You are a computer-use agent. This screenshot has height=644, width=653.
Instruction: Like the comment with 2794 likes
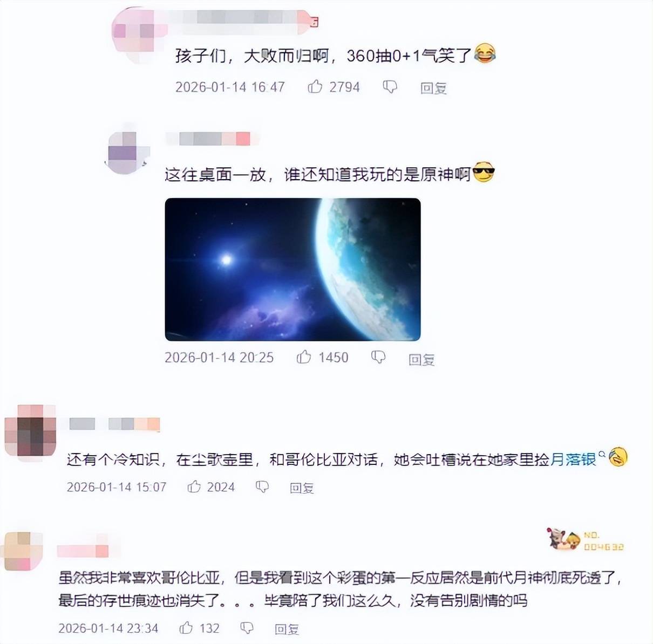pos(315,86)
